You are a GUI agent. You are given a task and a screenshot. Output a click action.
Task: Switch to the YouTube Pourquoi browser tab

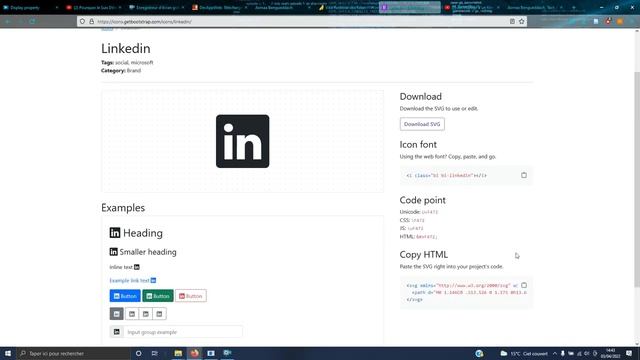pos(94,7)
